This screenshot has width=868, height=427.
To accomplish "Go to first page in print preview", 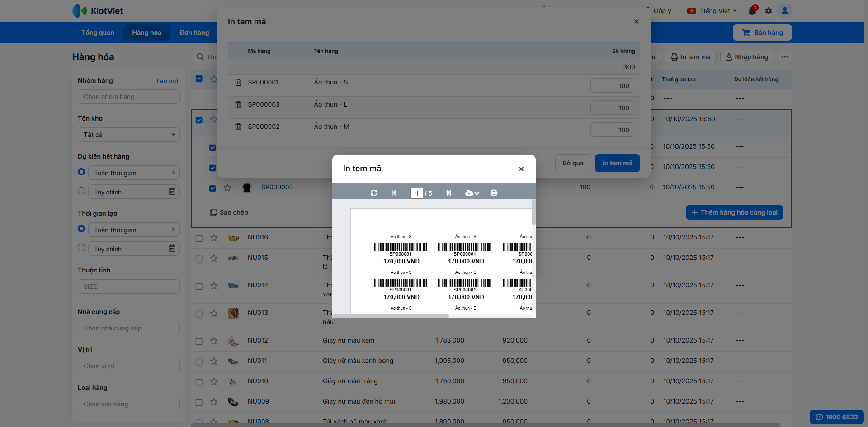I will 394,193.
